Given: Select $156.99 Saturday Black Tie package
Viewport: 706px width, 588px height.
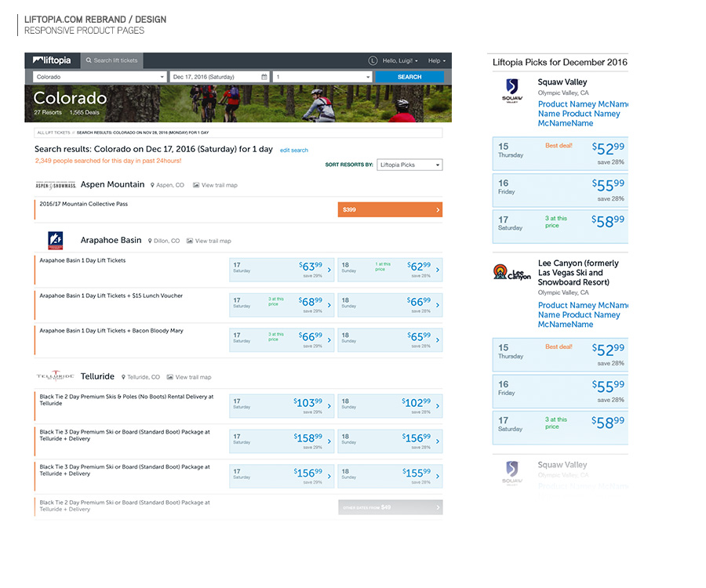Looking at the screenshot, I should coord(282,476).
